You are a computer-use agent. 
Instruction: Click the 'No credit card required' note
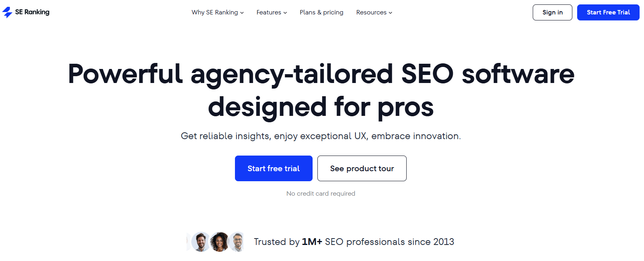pos(321,194)
